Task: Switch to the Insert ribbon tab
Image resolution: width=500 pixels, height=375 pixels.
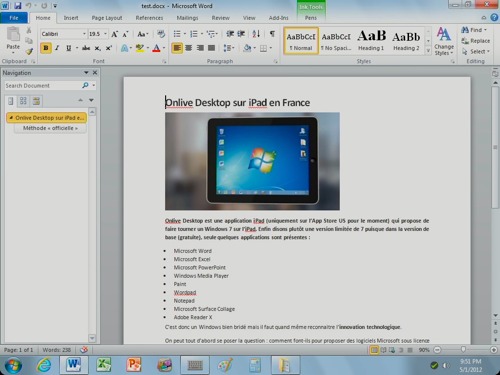Action: (x=71, y=18)
